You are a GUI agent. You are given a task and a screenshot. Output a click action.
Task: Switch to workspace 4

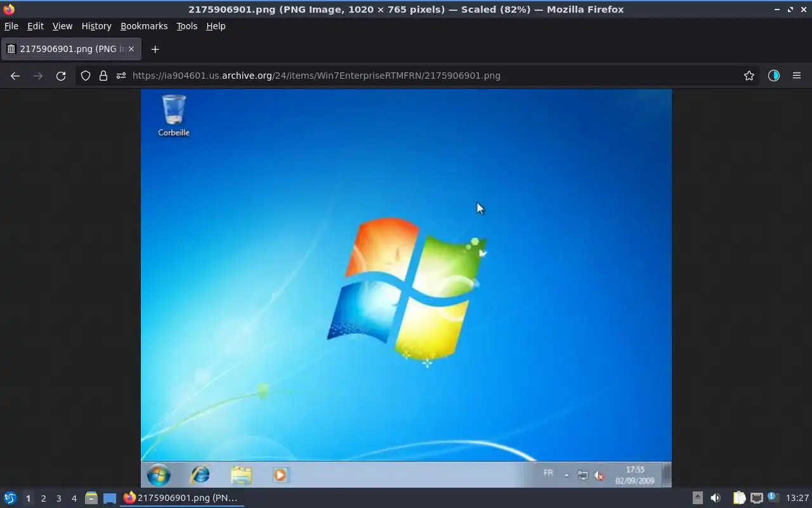74,498
